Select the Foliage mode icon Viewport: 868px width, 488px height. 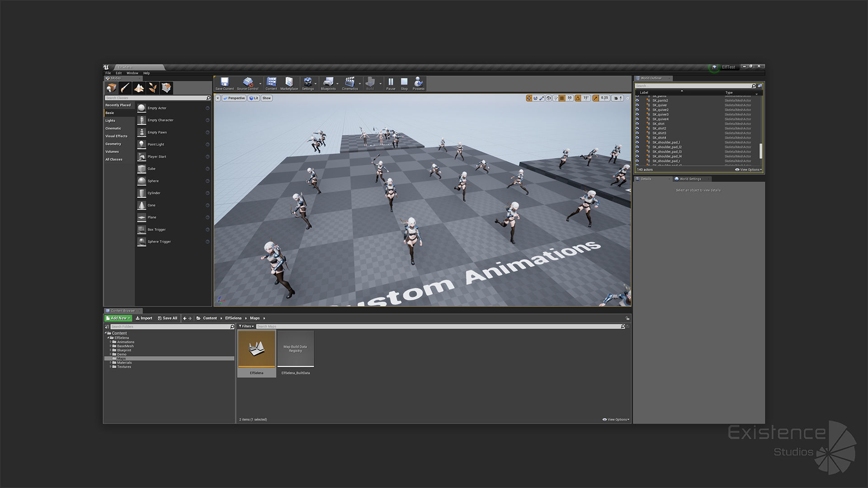pyautogui.click(x=153, y=88)
